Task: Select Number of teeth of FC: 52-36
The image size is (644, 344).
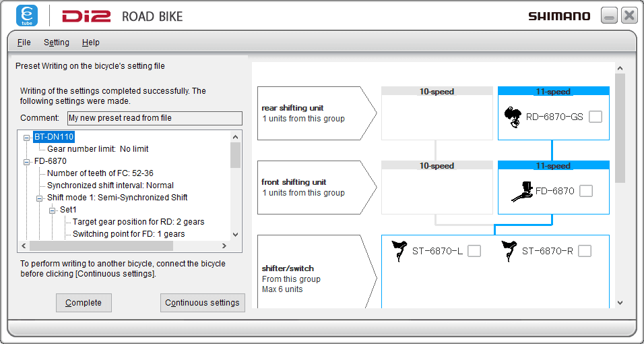Action: pyautogui.click(x=100, y=173)
